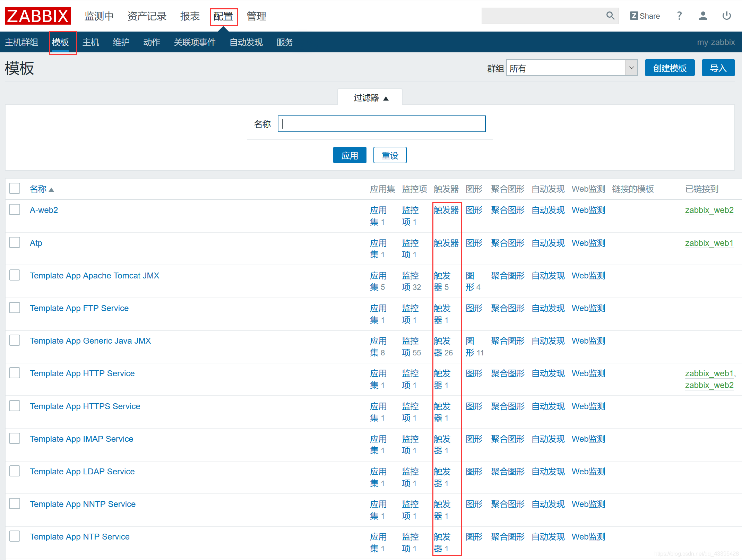Select Template App HTTPS Service checkbox
The height and width of the screenshot is (560, 742).
click(15, 406)
